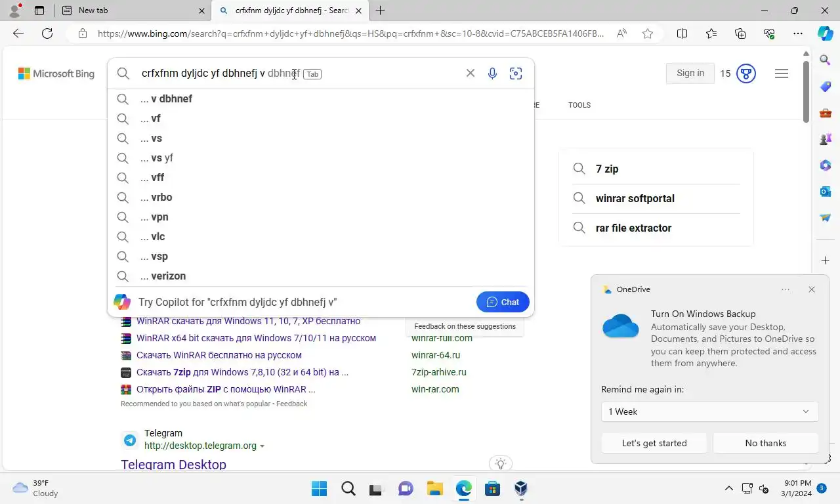This screenshot has height=504, width=840.
Task: Click the Sign in button
Action: (690, 73)
